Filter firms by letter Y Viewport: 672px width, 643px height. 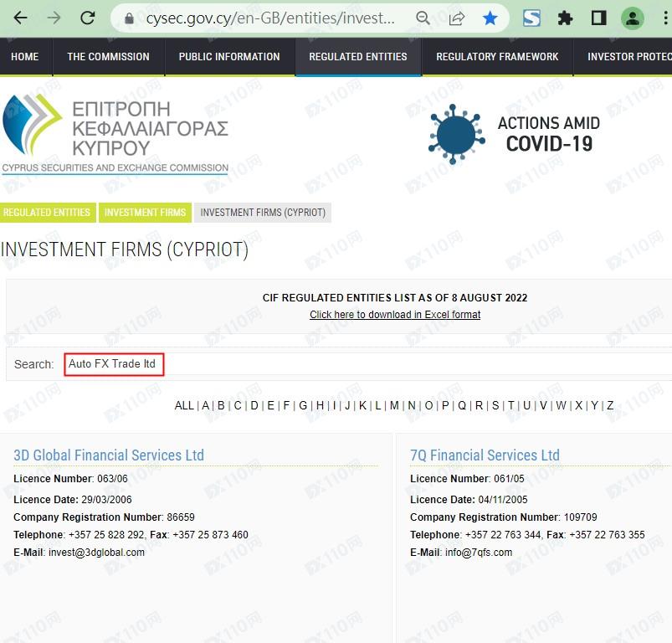point(594,405)
